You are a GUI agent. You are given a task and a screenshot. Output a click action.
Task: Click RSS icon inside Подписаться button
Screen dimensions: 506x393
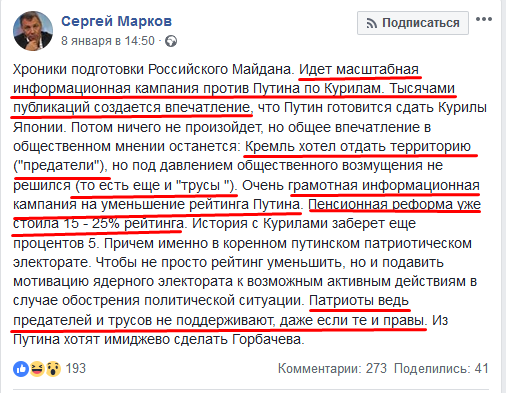coord(371,23)
